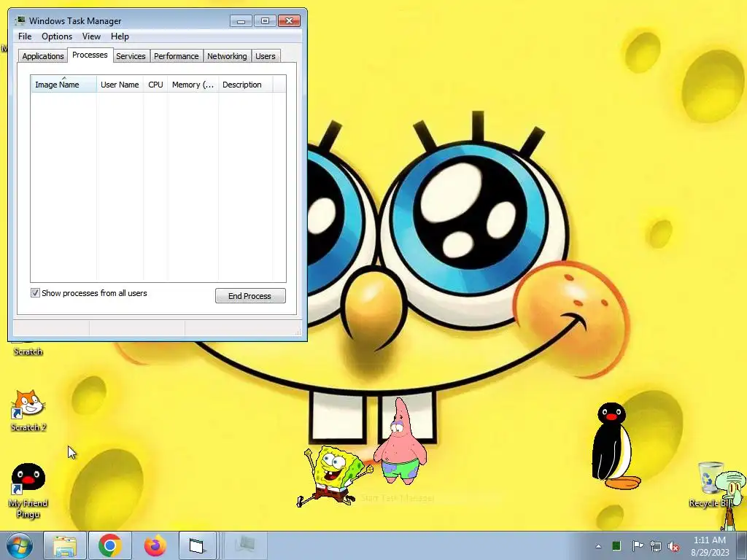The width and height of the screenshot is (747, 560).
Task: Select the Processes tab
Action: point(90,55)
